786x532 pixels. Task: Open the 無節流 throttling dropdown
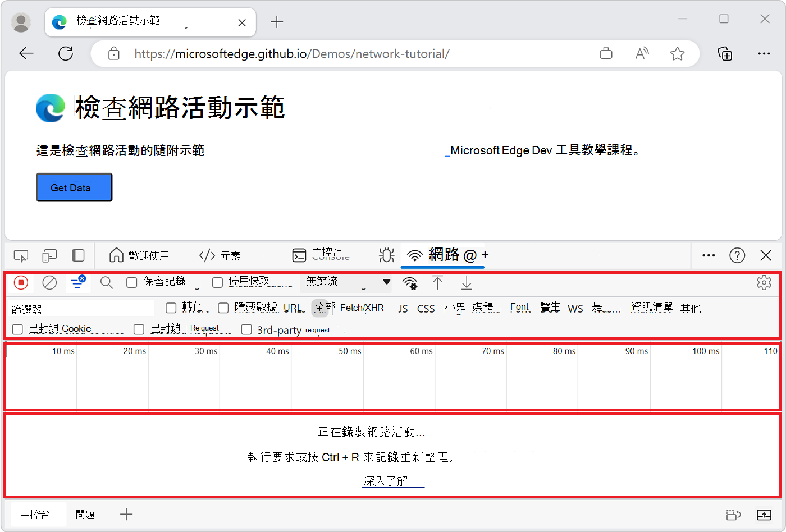click(345, 283)
